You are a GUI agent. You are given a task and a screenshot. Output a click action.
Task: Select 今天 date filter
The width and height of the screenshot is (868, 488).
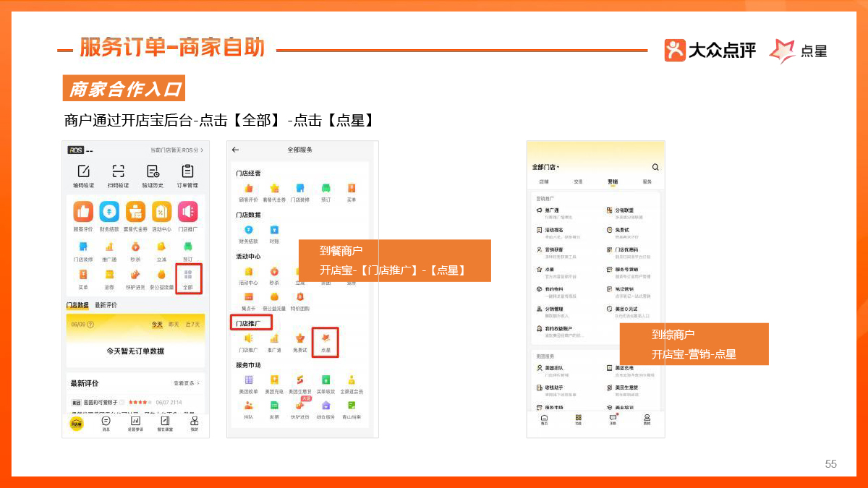157,324
